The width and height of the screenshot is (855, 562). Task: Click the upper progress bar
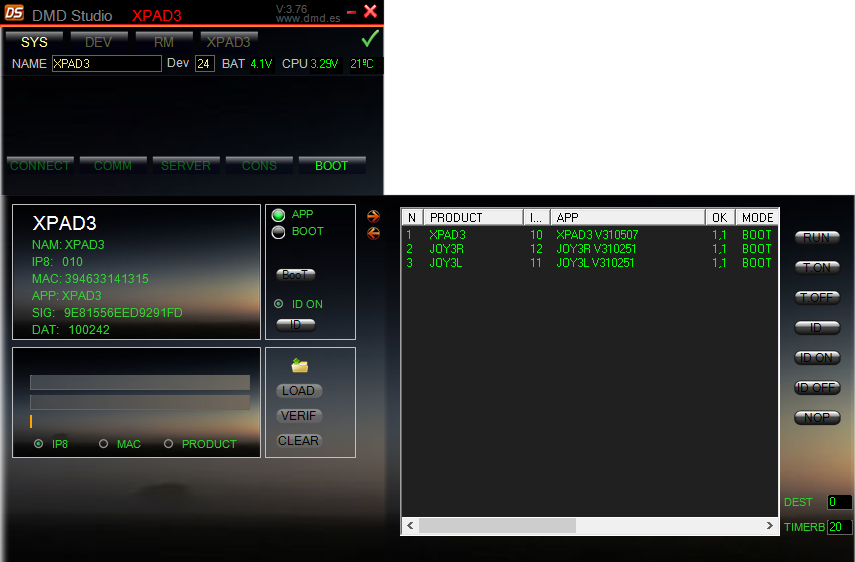coord(140,382)
